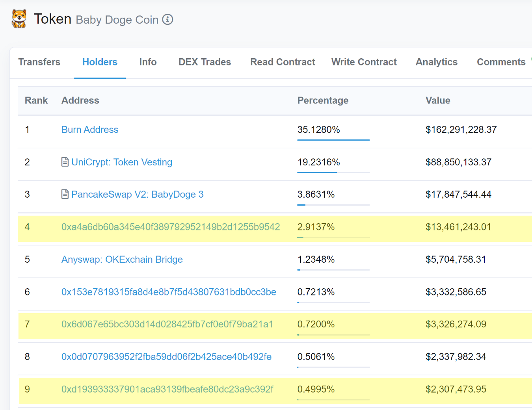Follow the PancakeSwap V2: BabyDoge 3 link

(x=138, y=195)
